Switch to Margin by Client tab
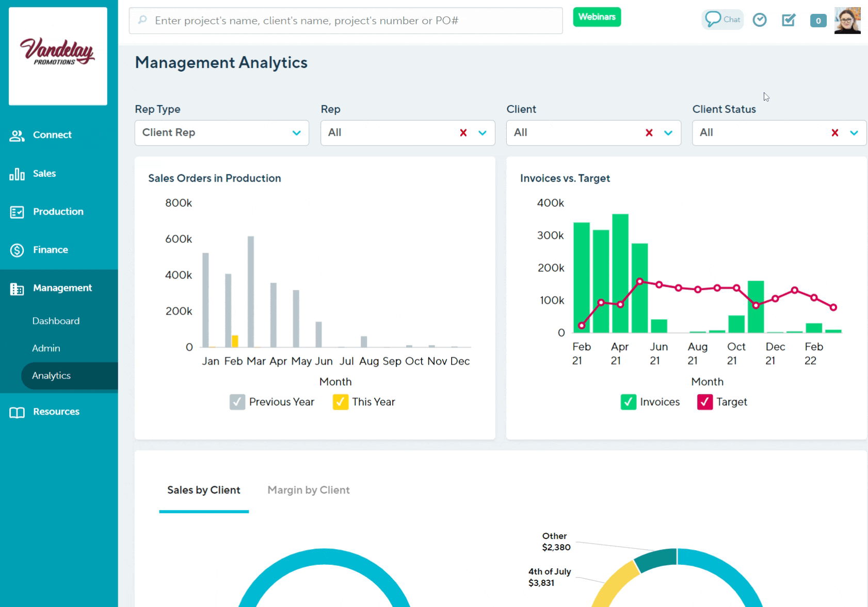868x607 pixels. pos(308,490)
